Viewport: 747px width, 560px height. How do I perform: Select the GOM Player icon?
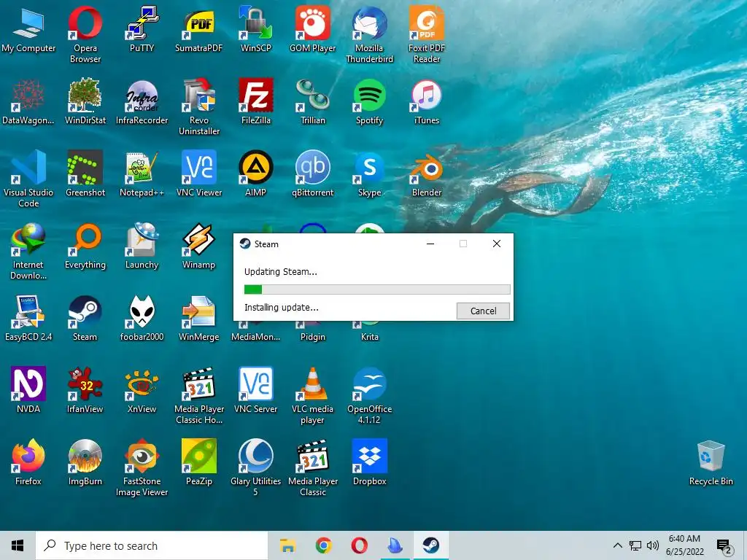pos(312,29)
